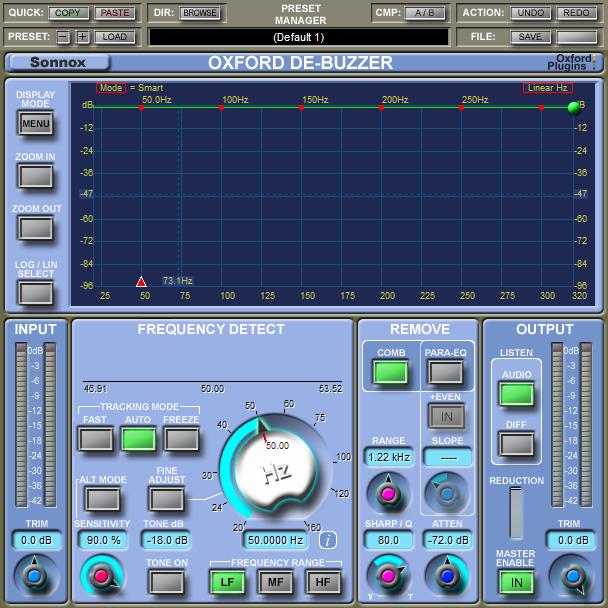Toggle the Fine Adjust button
The width and height of the screenshot is (608, 608).
[167, 499]
